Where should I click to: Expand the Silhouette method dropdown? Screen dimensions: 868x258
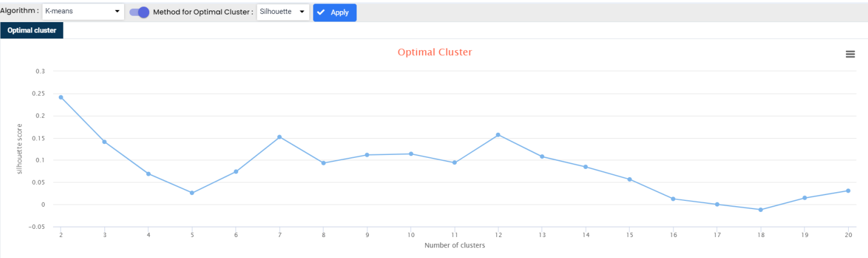(283, 12)
